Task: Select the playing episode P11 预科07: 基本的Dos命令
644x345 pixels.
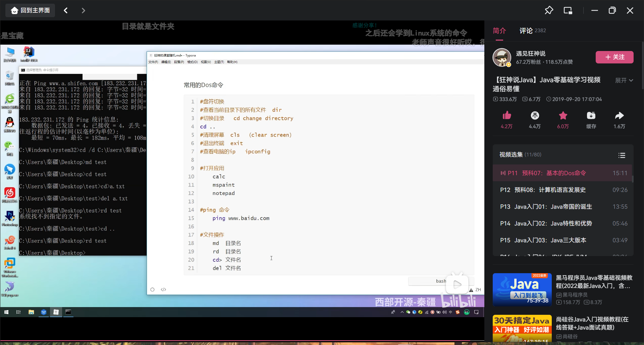Action: 562,173
